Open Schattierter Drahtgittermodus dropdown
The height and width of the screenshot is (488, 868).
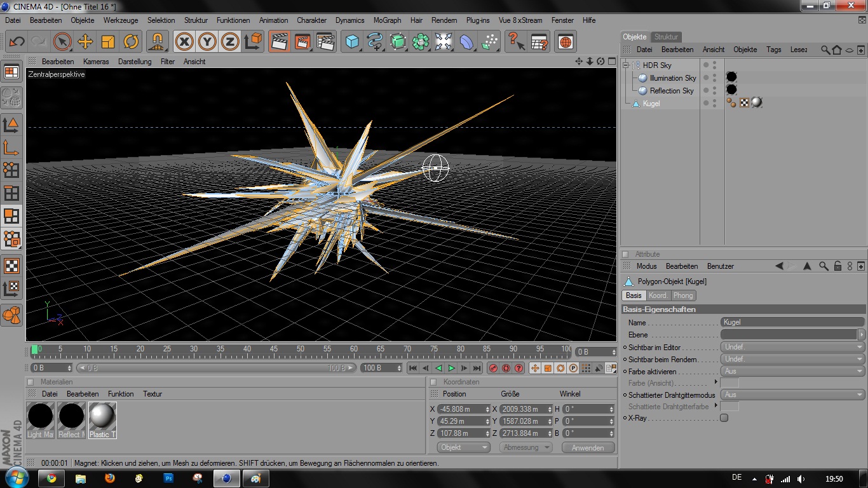(792, 395)
